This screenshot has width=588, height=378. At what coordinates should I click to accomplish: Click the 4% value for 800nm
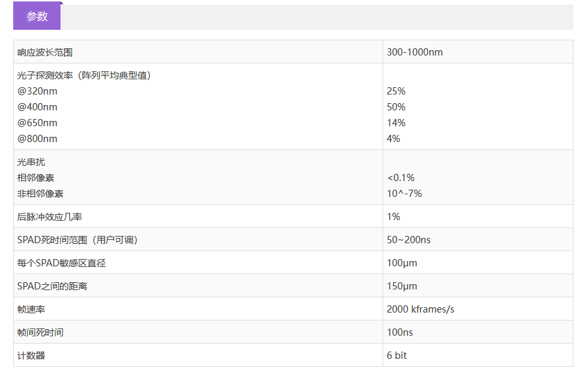coord(394,139)
